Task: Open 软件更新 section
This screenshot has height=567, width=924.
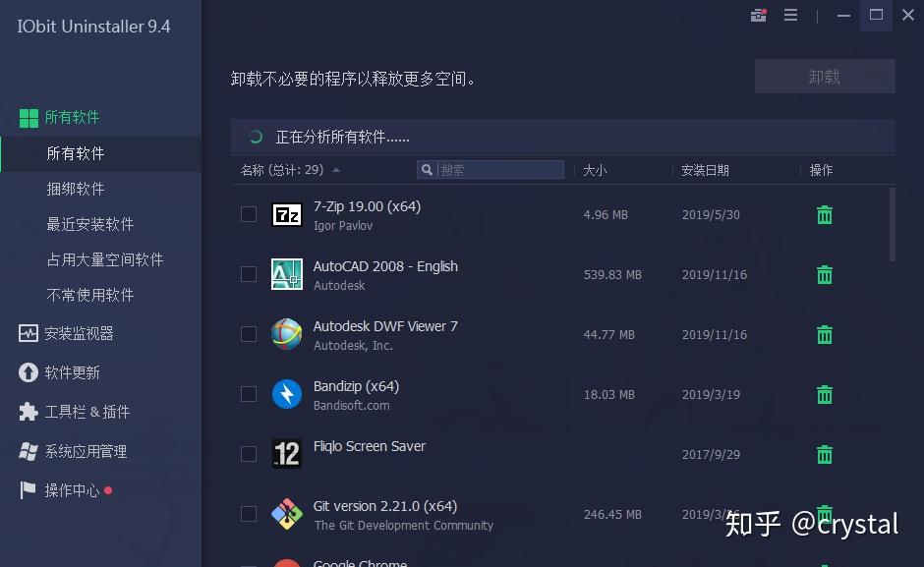Action: tap(59, 372)
